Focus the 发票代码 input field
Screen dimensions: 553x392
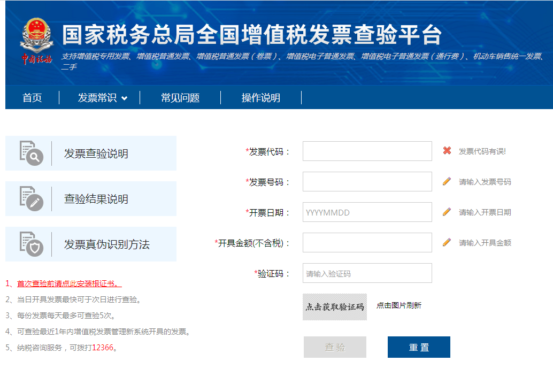[367, 151]
